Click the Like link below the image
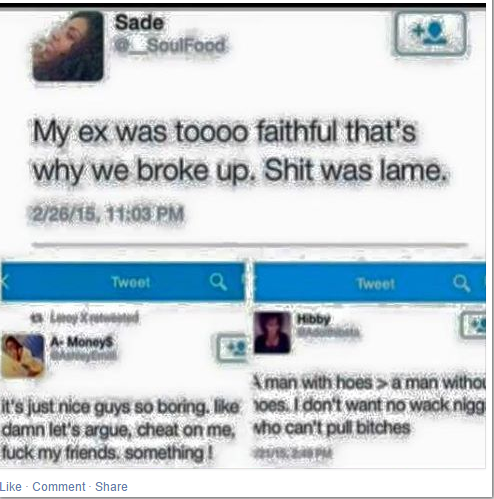Image resolution: width=494 pixels, height=499 pixels. pos(11,487)
